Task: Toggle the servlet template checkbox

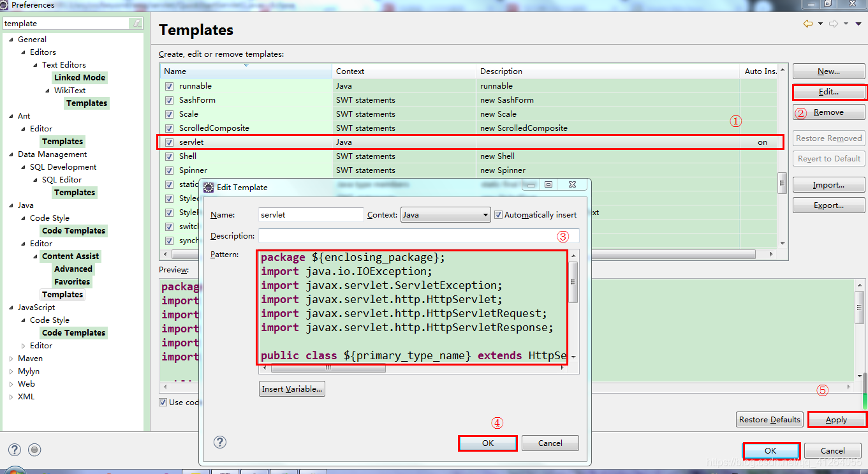Action: click(x=169, y=142)
